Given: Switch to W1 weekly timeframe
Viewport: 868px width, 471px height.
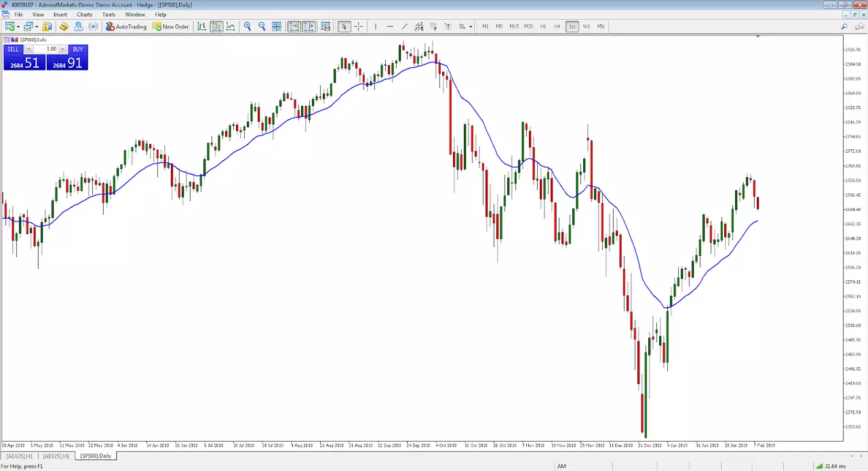Looking at the screenshot, I should coord(587,26).
